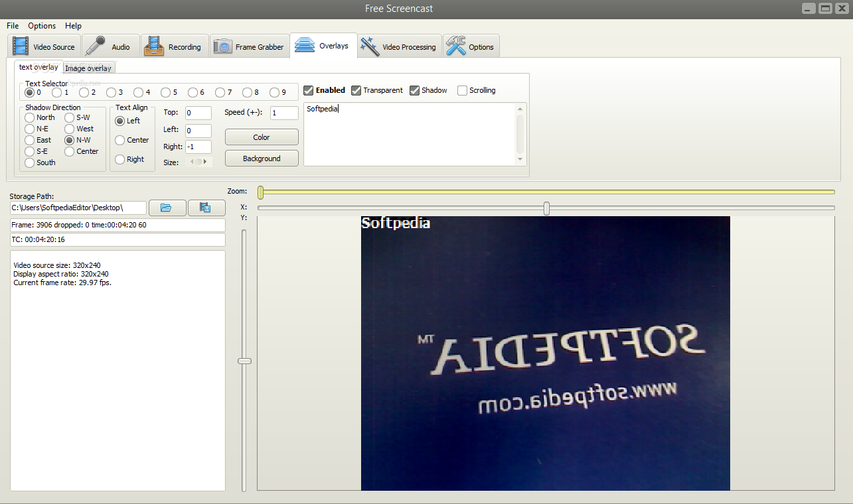Select Text Selector 7

[x=220, y=92]
